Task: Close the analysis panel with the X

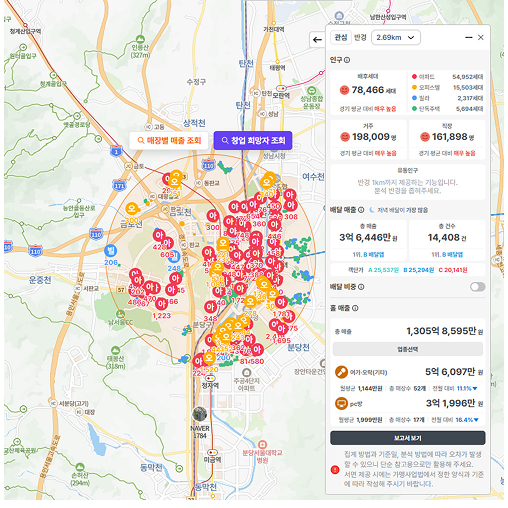Action: click(480, 37)
